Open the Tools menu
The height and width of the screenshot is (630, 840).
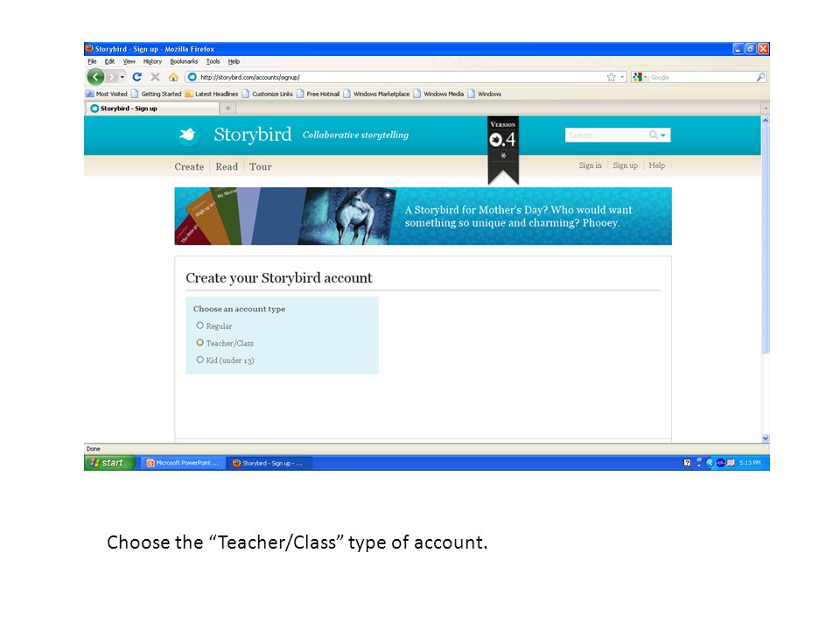point(213,61)
